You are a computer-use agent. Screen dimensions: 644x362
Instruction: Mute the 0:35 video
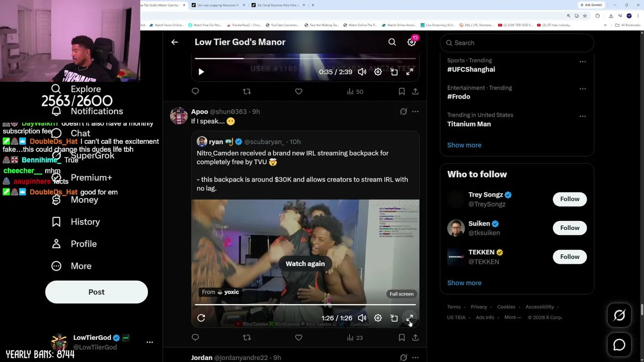pos(362,72)
